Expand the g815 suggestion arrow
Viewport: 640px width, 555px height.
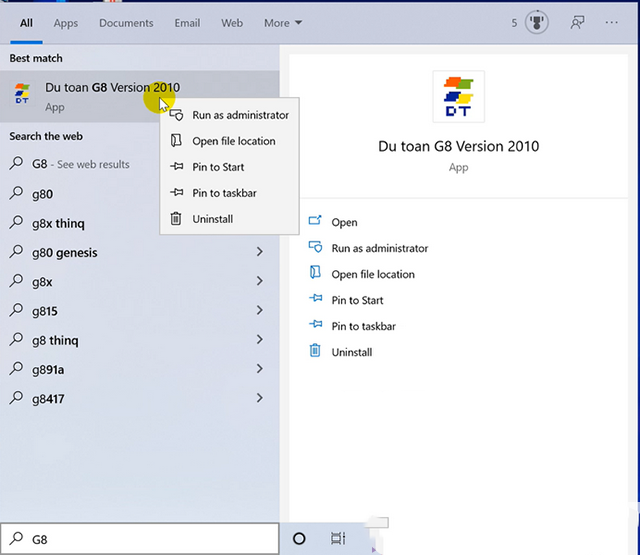click(260, 310)
